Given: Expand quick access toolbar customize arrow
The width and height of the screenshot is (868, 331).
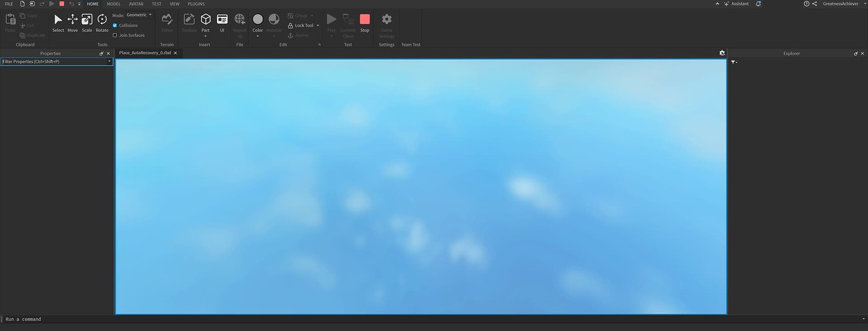Looking at the screenshot, I should pyautogui.click(x=79, y=4).
